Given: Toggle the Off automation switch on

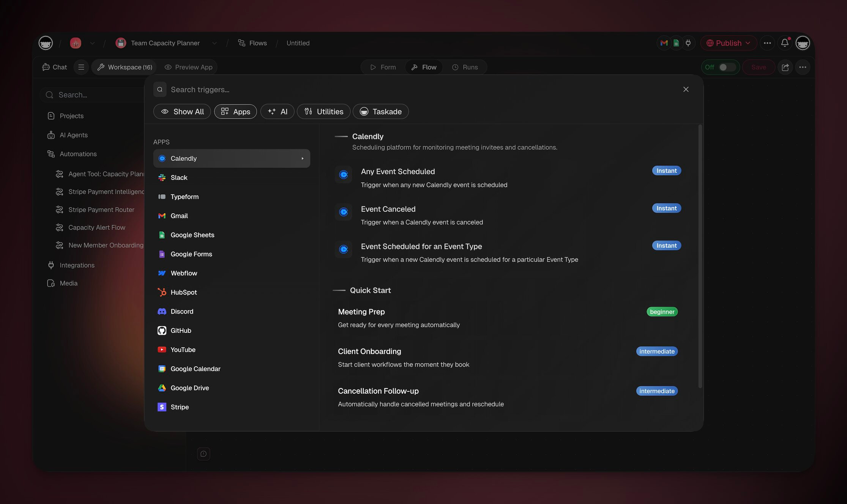Looking at the screenshot, I should 727,67.
